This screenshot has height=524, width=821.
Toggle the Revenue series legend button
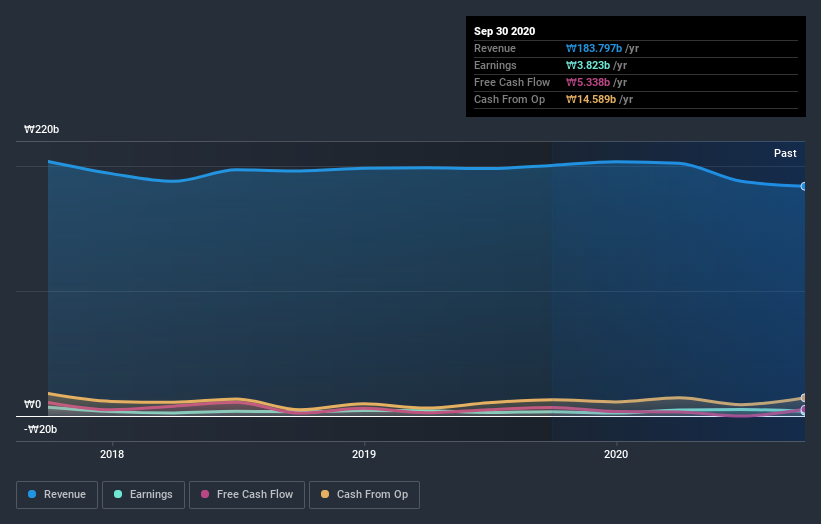click(57, 495)
